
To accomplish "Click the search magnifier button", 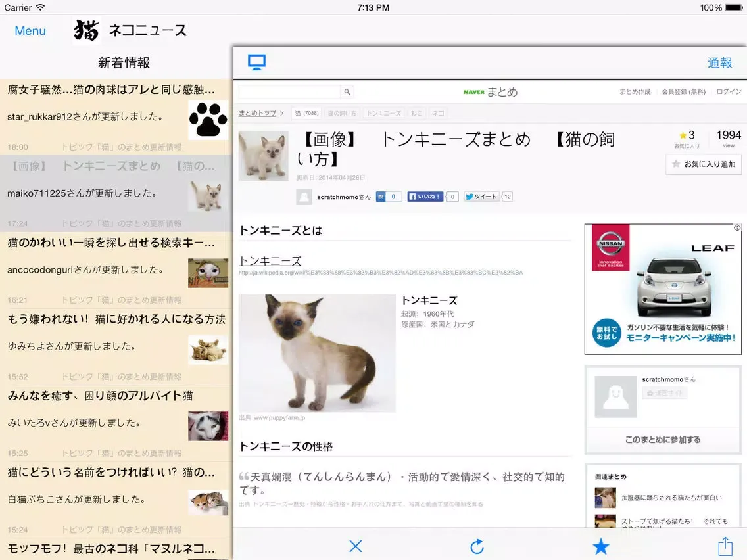I will click(347, 92).
